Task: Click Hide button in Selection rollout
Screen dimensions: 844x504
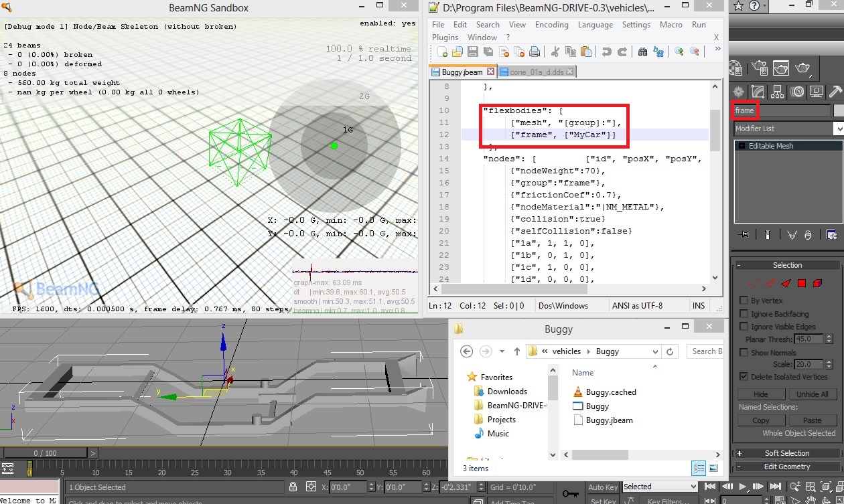Action: tap(761, 394)
